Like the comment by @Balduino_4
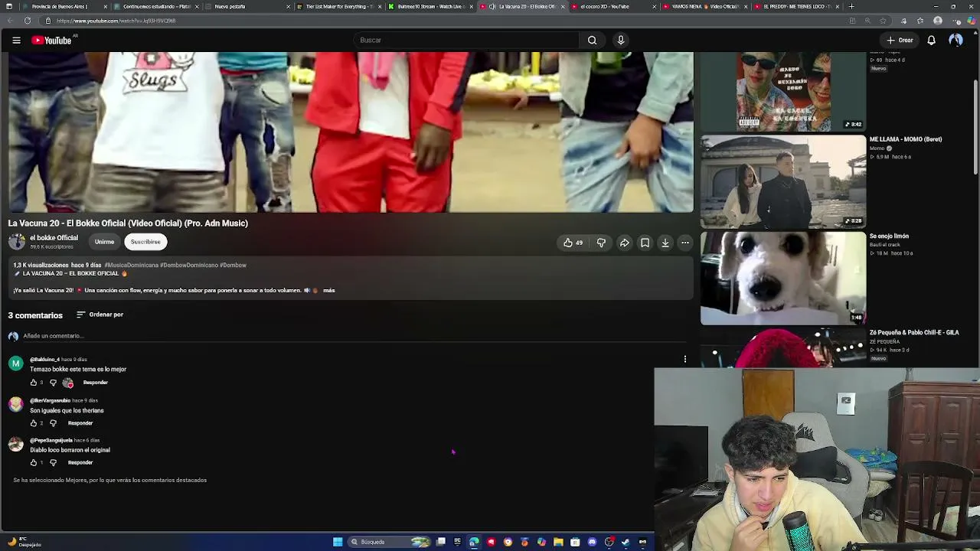980x551 pixels. pyautogui.click(x=33, y=383)
